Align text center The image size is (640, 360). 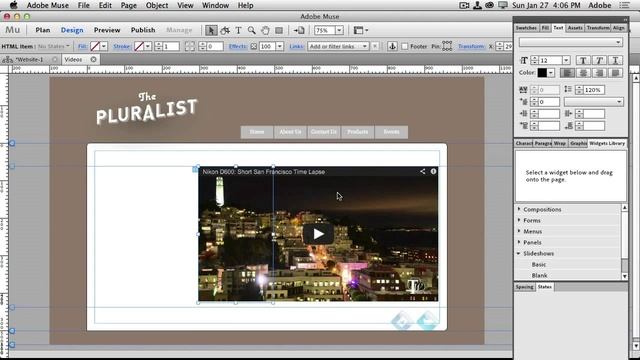(x=583, y=73)
